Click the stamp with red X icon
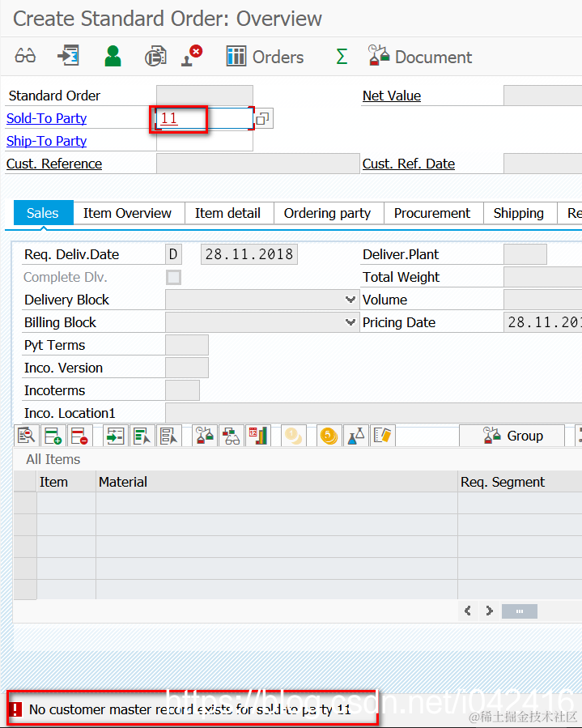582x728 pixels. (192, 56)
